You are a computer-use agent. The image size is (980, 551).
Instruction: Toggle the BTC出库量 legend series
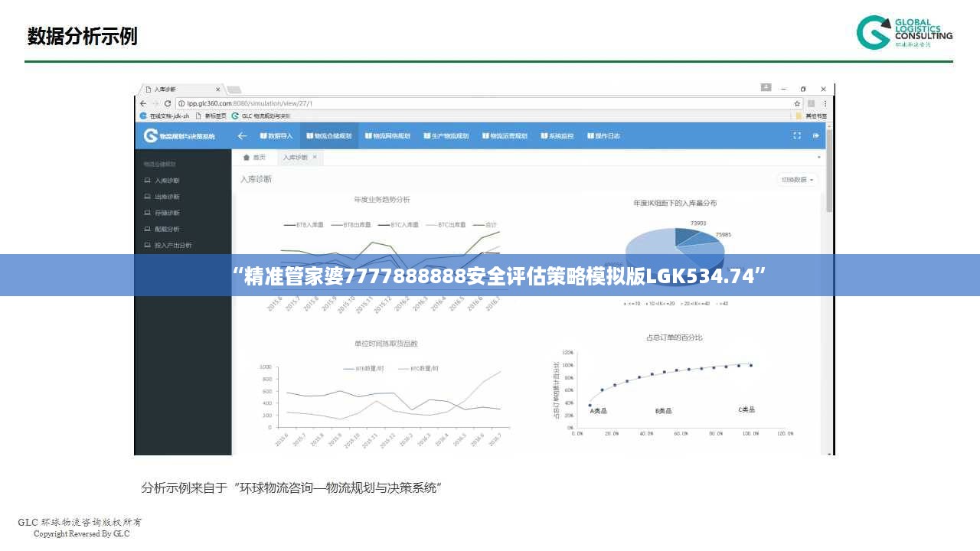tap(446, 225)
